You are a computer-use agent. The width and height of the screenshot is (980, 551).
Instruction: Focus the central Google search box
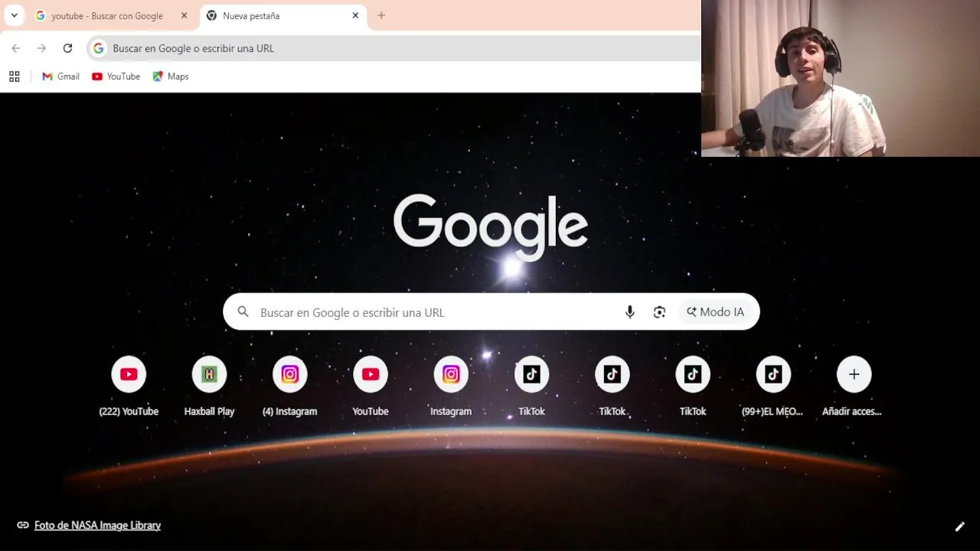pyautogui.click(x=491, y=311)
